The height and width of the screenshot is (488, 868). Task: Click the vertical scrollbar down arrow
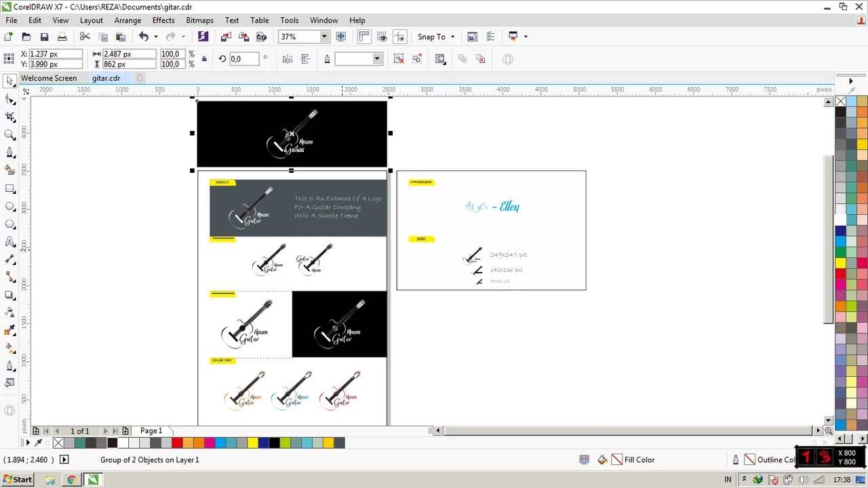tap(829, 420)
